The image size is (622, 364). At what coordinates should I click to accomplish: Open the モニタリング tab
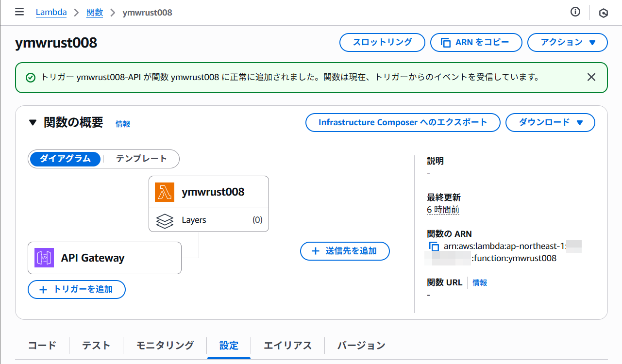(x=165, y=346)
